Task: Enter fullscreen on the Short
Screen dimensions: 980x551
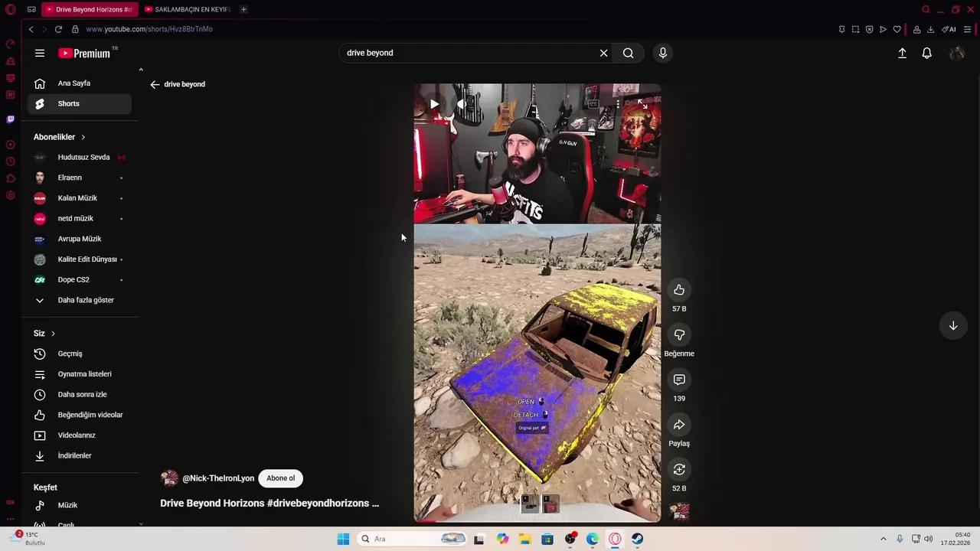Action: (642, 104)
